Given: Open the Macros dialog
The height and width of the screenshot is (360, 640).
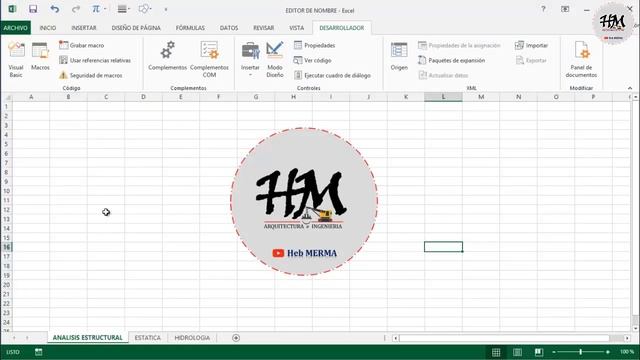Looking at the screenshot, I should coord(40,56).
